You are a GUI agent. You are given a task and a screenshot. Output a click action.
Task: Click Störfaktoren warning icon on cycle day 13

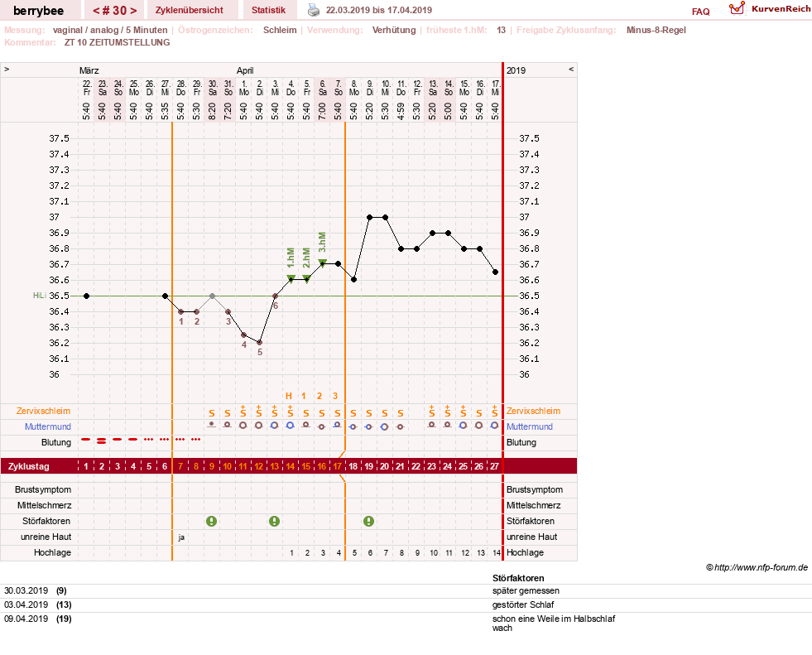click(275, 522)
